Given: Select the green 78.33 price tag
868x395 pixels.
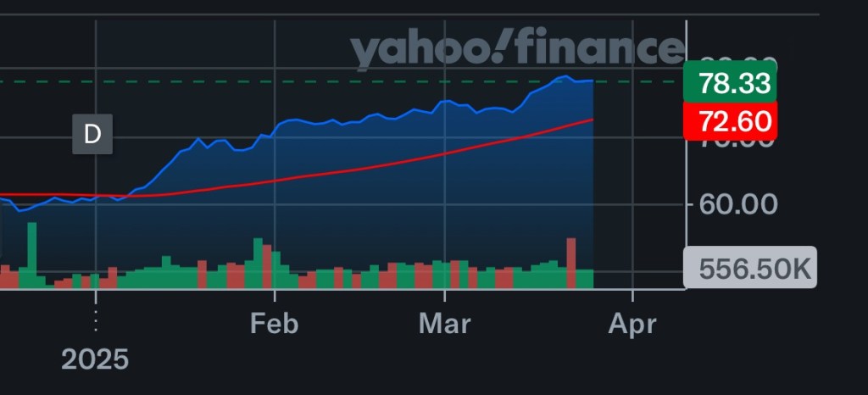Looking at the screenshot, I should coord(729,83).
